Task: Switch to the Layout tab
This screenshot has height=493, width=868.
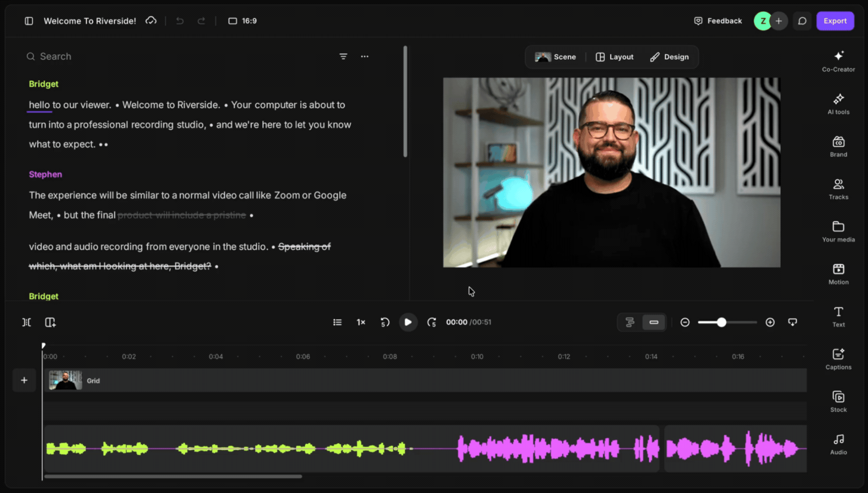Action: 615,57
